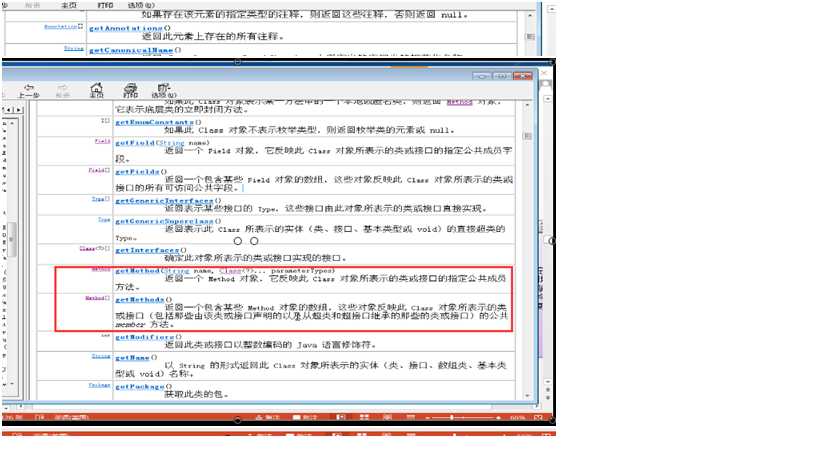Open the getInterfaces method link
The height and width of the screenshot is (460, 819).
[x=147, y=250]
